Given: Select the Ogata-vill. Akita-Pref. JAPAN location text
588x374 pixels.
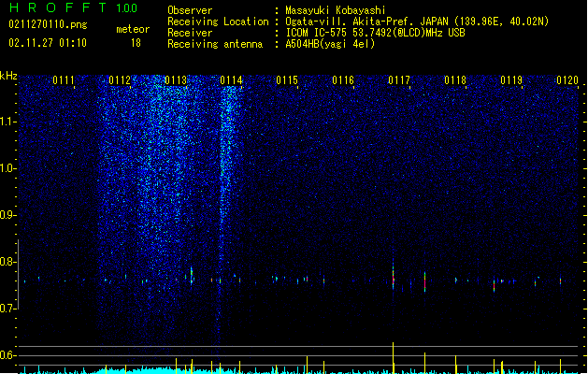Looking at the screenshot, I should coord(417,22).
